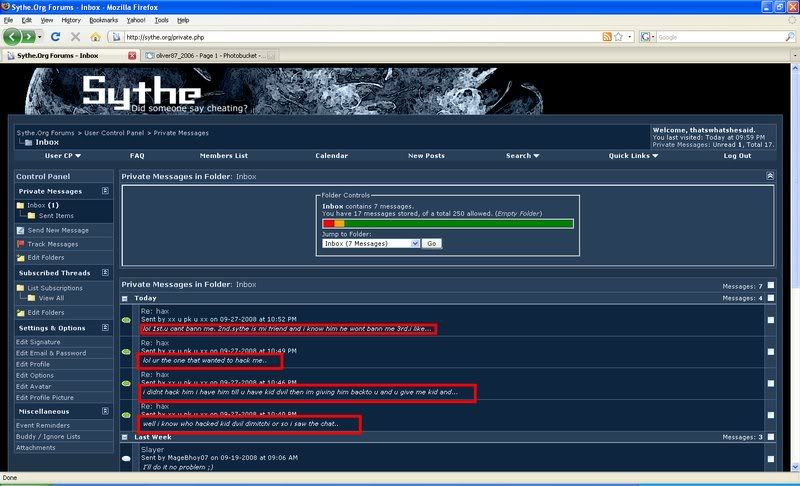
Task: Click the Go button next to folder dropdown
Action: tap(432, 244)
